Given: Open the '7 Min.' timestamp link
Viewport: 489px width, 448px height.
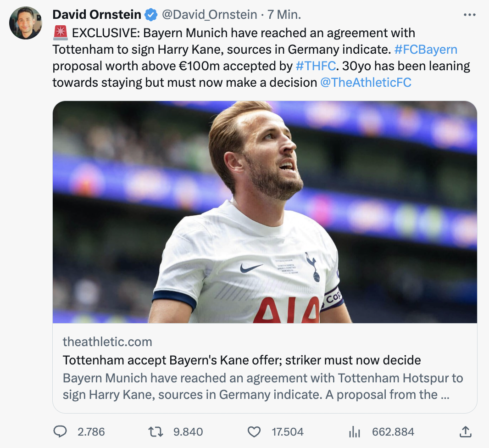Looking at the screenshot, I should (x=284, y=15).
